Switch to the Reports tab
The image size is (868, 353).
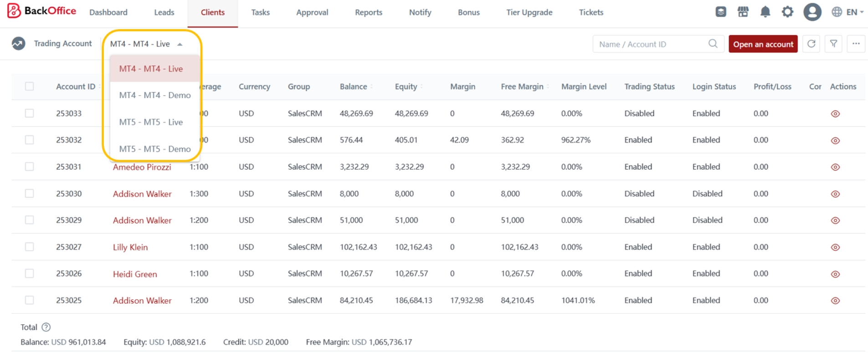tap(368, 12)
